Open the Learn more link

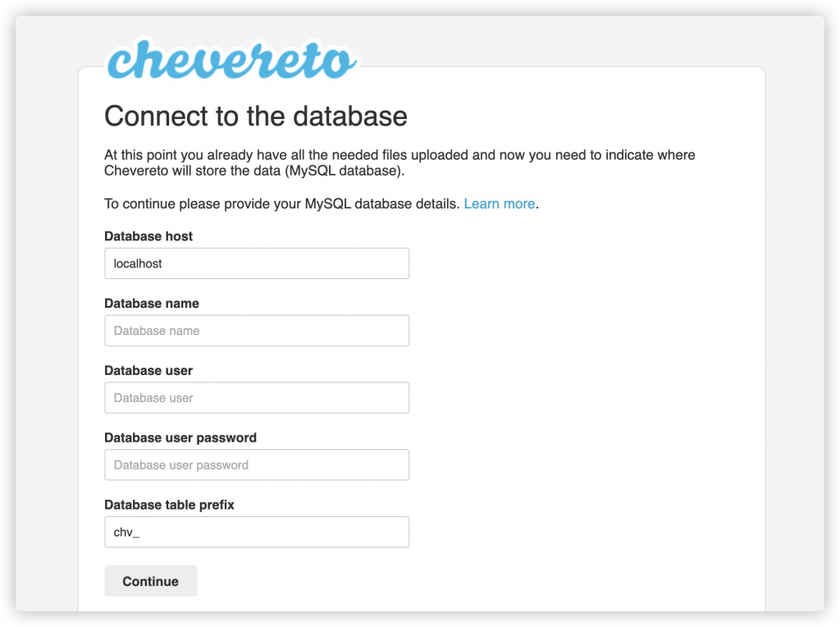[x=499, y=204]
